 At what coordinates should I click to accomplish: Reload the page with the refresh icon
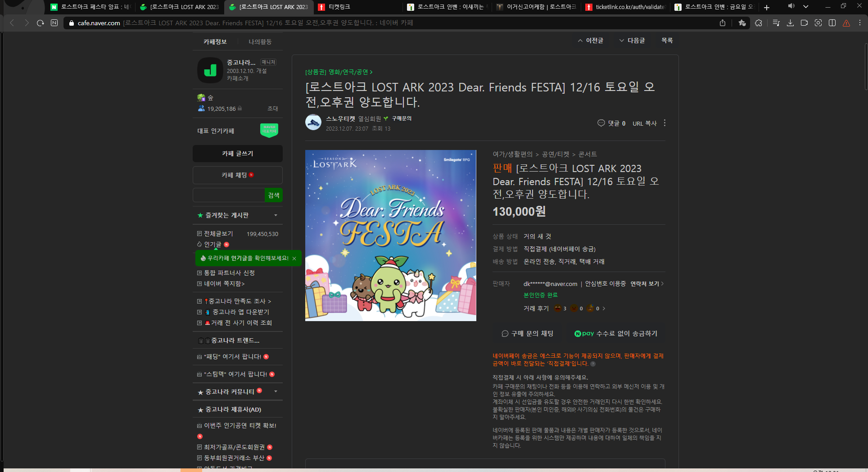click(41, 23)
